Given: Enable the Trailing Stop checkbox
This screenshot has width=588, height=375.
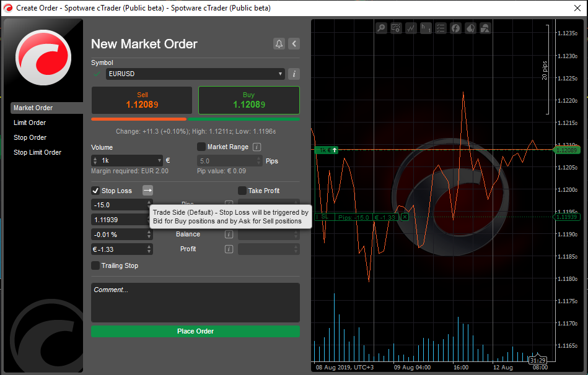Looking at the screenshot, I should pos(95,265).
